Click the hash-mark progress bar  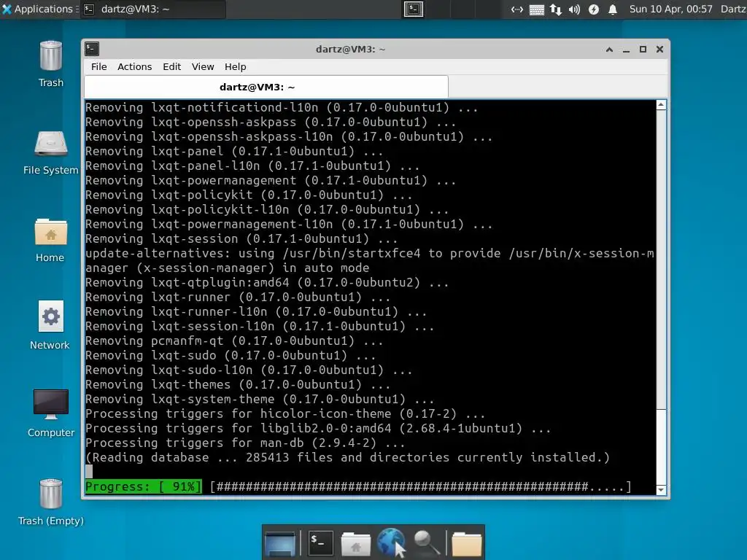click(421, 486)
